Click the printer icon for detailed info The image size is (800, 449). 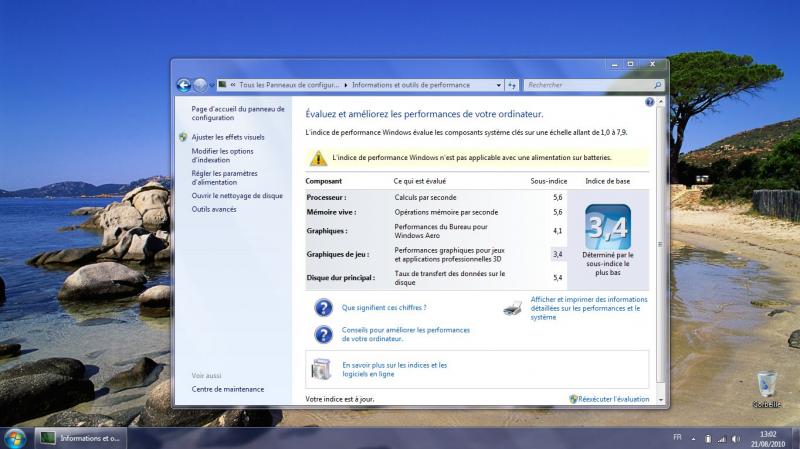pyautogui.click(x=512, y=307)
